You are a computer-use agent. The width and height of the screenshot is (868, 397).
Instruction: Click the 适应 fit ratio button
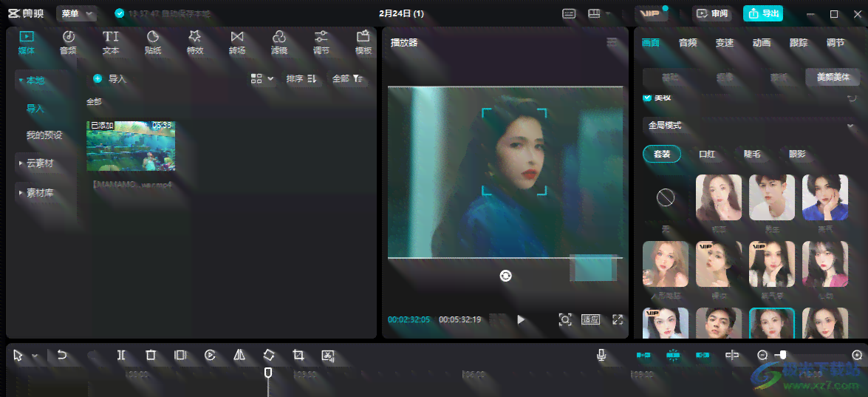pos(591,319)
